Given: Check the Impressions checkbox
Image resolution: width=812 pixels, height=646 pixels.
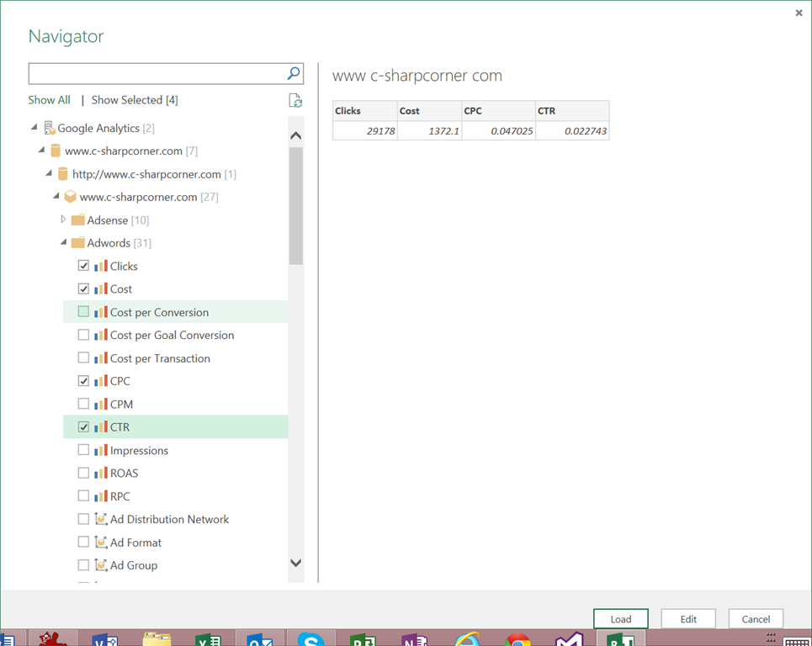Looking at the screenshot, I should pos(83,450).
